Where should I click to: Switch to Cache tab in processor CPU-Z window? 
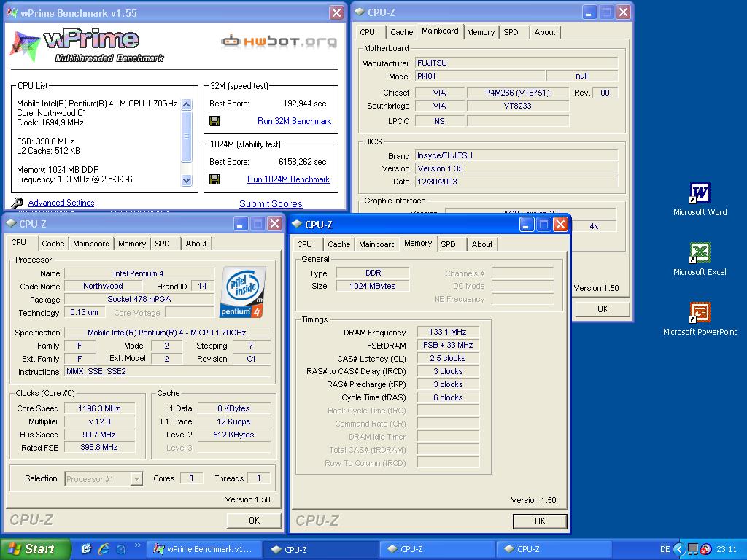pyautogui.click(x=53, y=244)
